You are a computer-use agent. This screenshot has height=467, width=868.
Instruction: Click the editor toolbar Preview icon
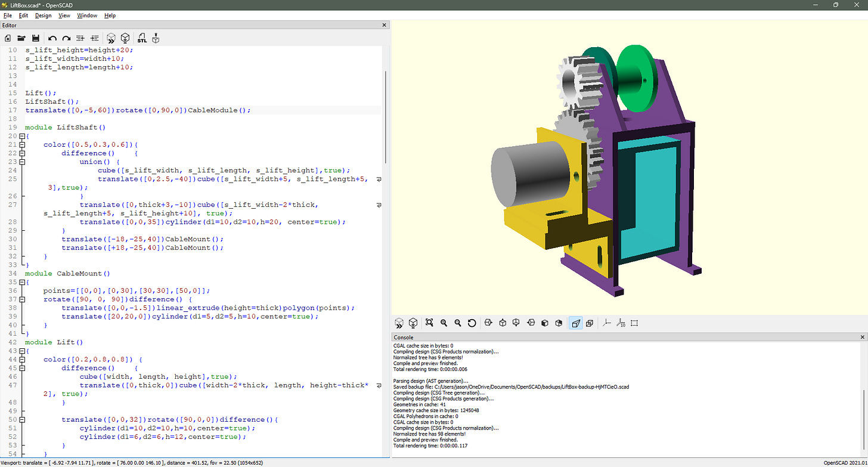click(111, 38)
